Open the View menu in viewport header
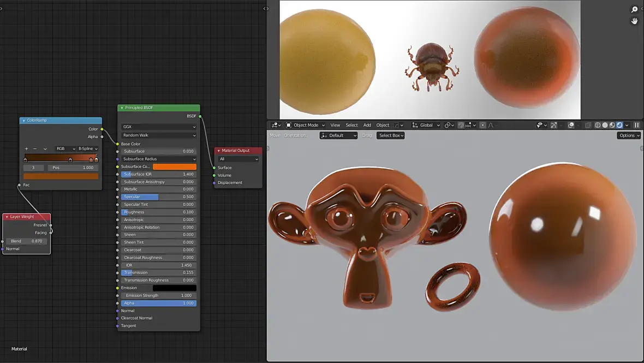Image resolution: width=644 pixels, height=363 pixels. [x=335, y=125]
